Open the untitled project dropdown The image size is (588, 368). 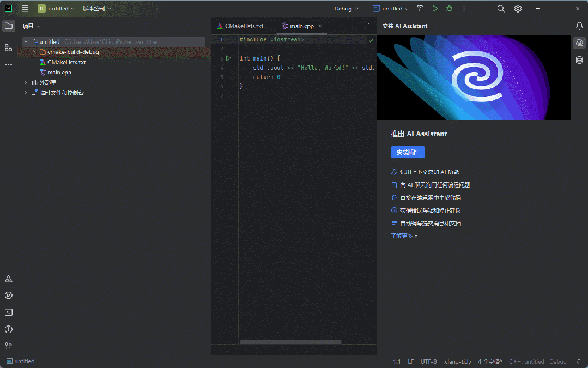56,8
